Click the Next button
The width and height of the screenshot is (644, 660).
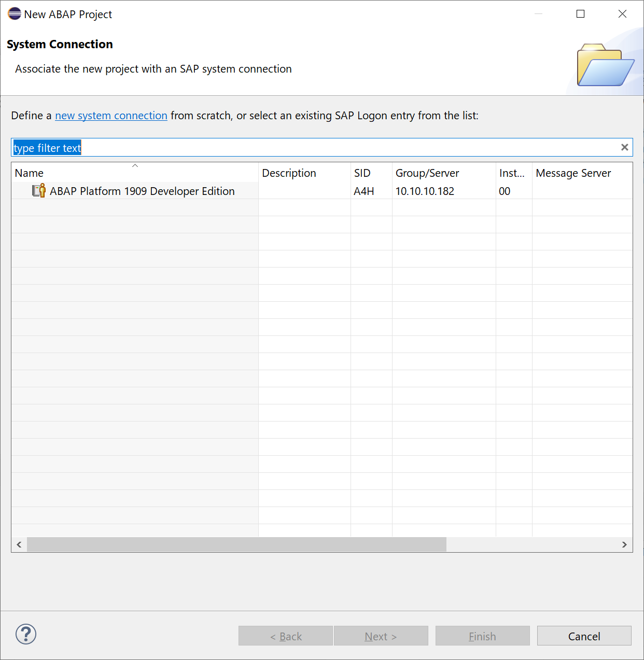[x=381, y=636]
